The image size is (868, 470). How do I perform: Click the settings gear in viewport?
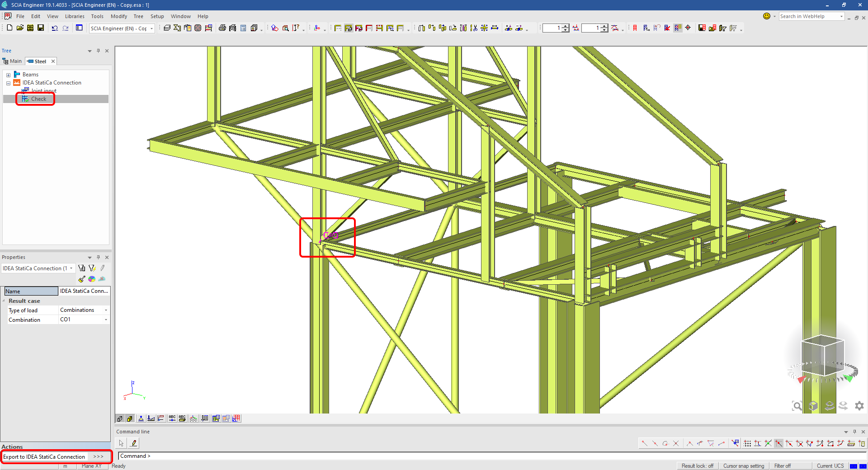click(x=859, y=406)
